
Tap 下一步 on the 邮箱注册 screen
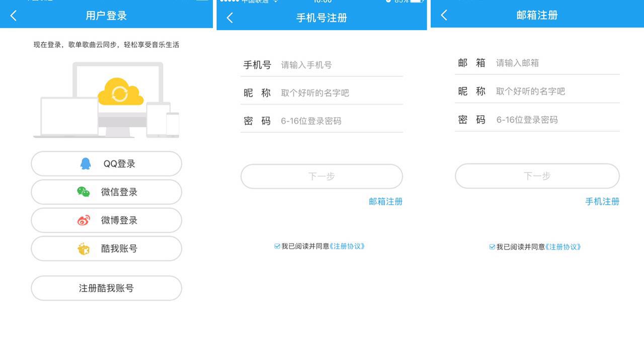pyautogui.click(x=537, y=176)
